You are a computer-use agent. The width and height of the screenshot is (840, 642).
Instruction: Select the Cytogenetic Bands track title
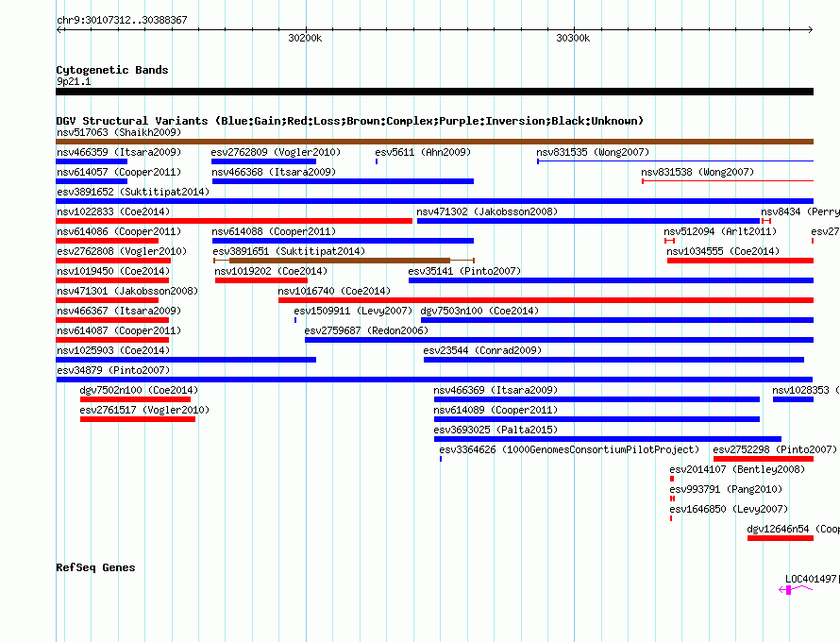click(x=112, y=70)
